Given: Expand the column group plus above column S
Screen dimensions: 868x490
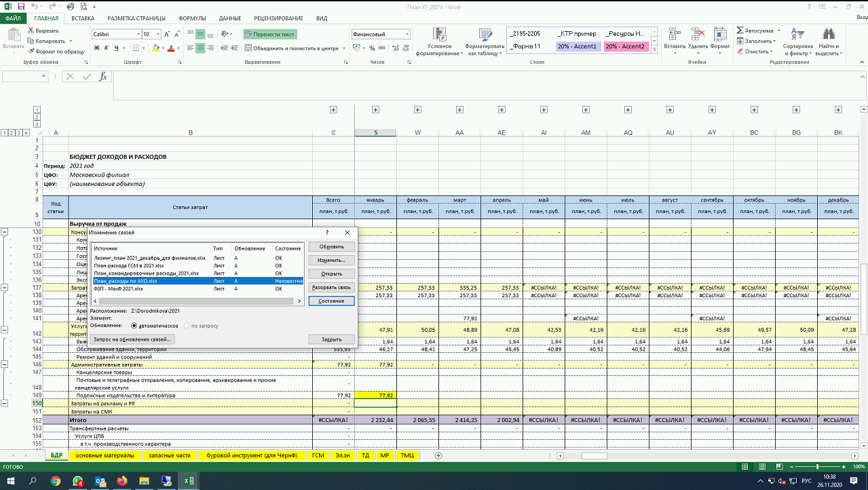Looking at the screenshot, I should [375, 110].
